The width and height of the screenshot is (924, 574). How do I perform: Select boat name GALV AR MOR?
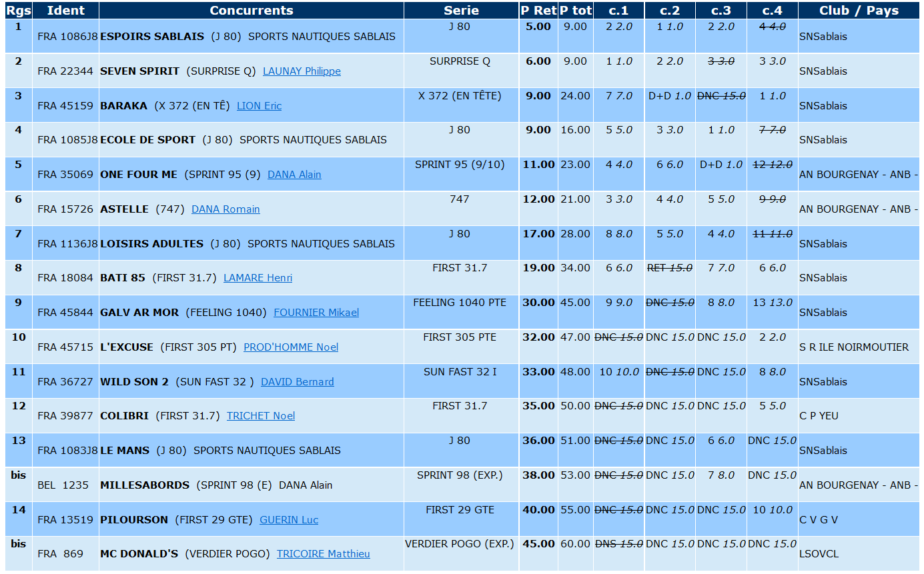click(140, 313)
